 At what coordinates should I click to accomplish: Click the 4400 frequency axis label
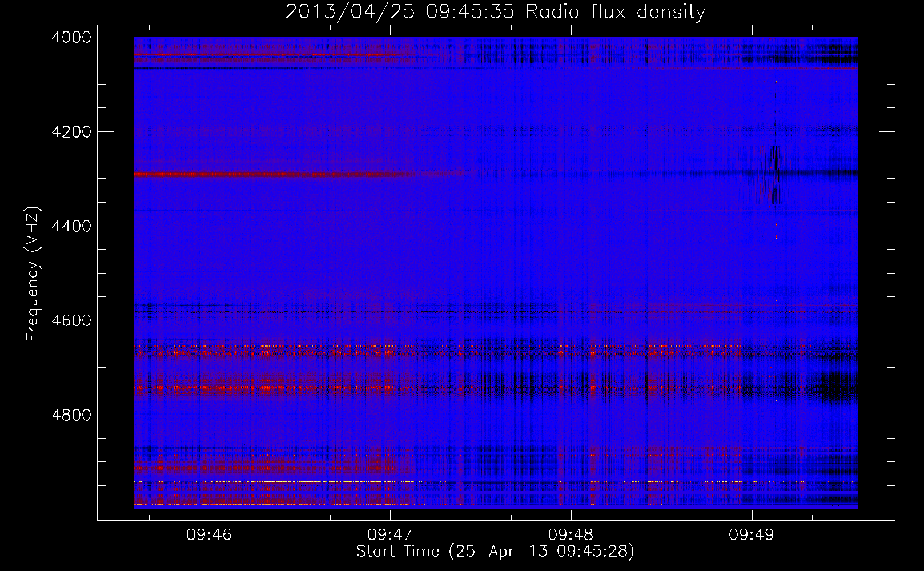[71, 226]
